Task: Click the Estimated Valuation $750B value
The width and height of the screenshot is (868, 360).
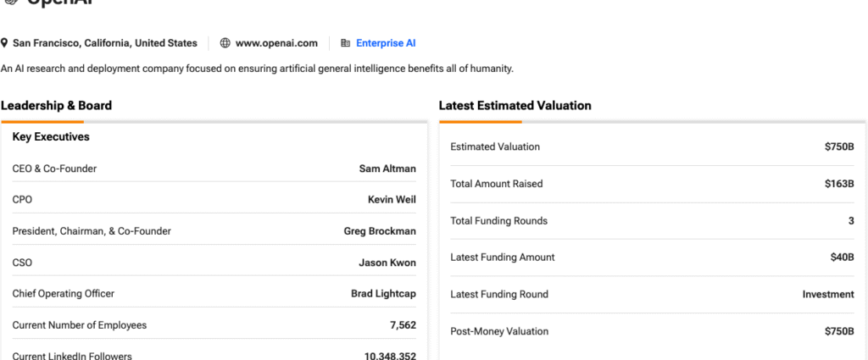Action: (839, 147)
